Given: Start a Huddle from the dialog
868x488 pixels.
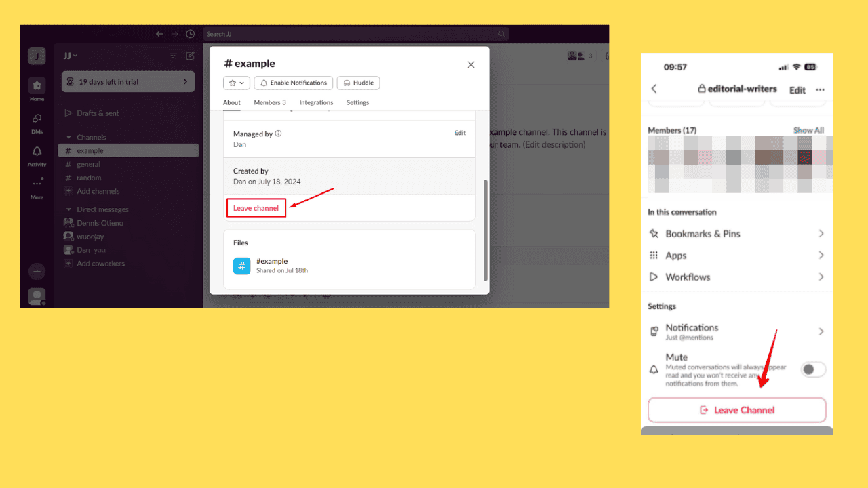Looking at the screenshot, I should 358,83.
